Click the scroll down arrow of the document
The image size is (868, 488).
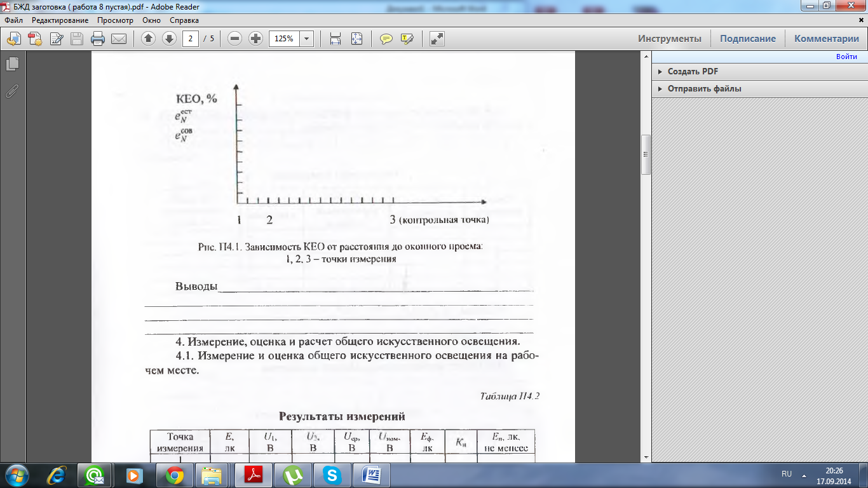(x=646, y=457)
